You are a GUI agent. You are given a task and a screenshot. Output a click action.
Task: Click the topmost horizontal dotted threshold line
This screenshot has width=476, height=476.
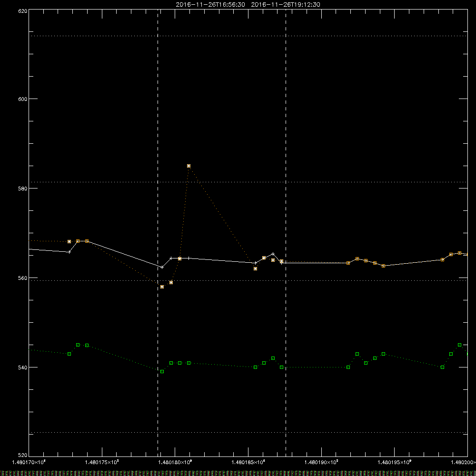click(x=248, y=36)
